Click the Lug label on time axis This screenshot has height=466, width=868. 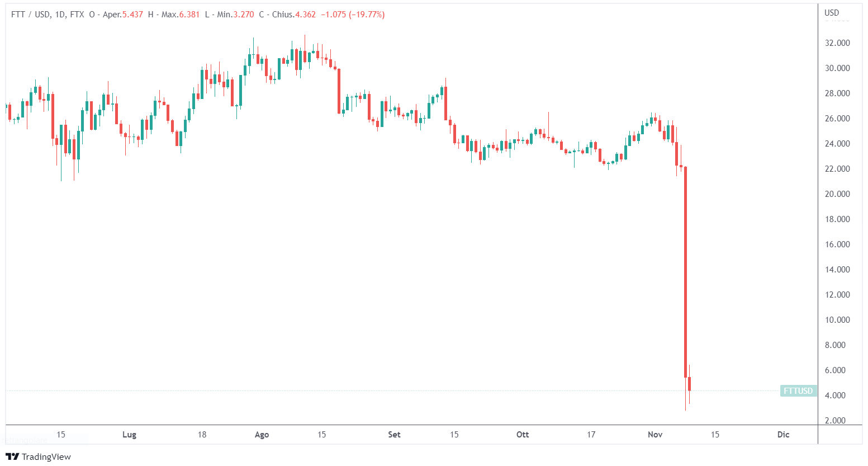pyautogui.click(x=129, y=435)
